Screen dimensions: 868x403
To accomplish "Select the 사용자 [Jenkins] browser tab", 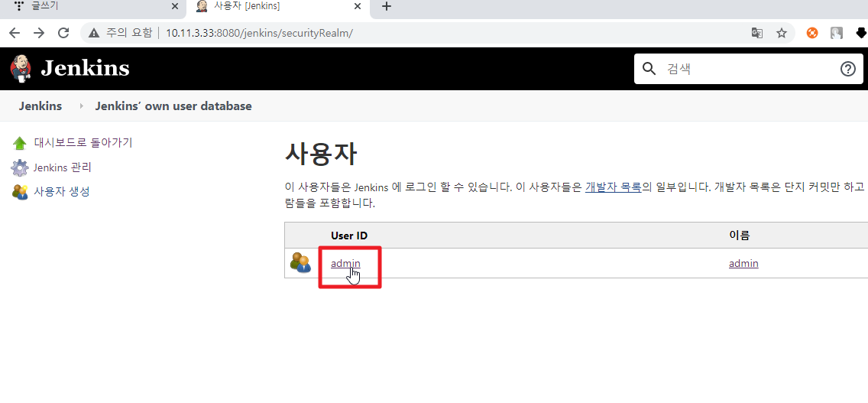I will click(278, 7).
